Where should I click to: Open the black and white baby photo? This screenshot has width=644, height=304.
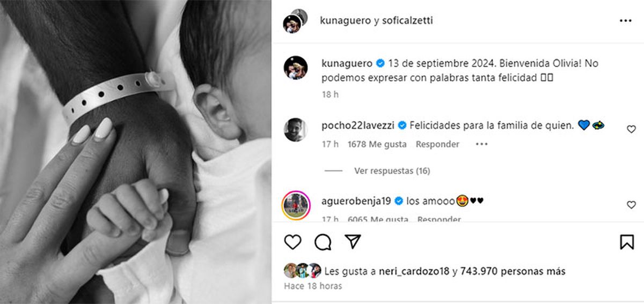tap(135, 152)
